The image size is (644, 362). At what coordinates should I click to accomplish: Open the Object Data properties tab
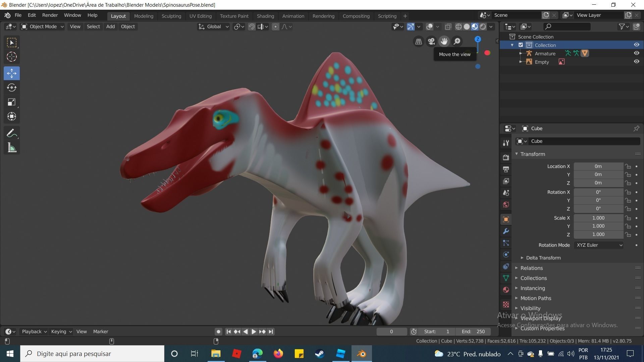tap(506, 278)
